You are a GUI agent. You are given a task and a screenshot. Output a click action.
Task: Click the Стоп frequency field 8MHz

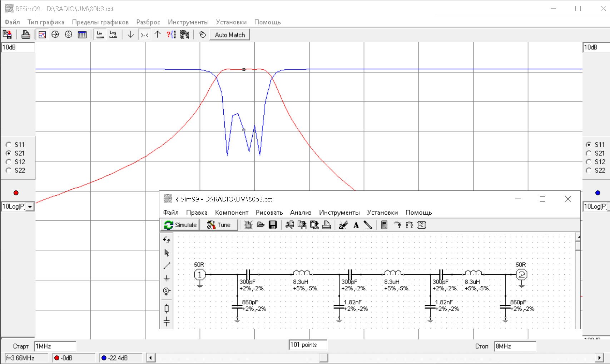[x=515, y=346]
